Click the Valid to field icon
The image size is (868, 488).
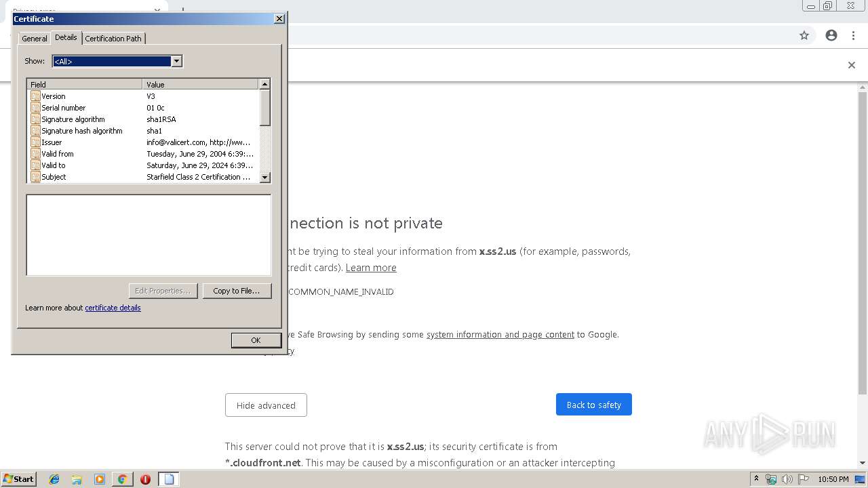point(35,165)
